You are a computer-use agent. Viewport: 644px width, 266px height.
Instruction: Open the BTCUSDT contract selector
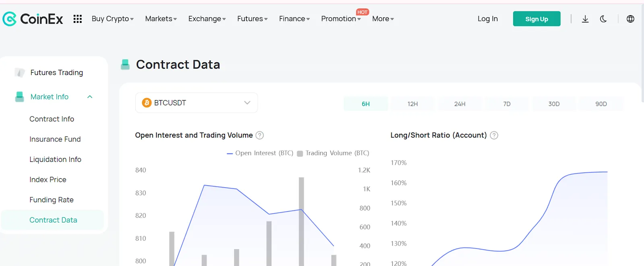click(196, 103)
